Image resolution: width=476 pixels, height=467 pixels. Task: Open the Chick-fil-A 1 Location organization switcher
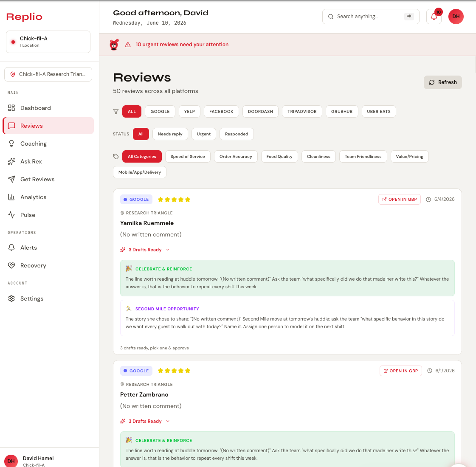pos(48,42)
